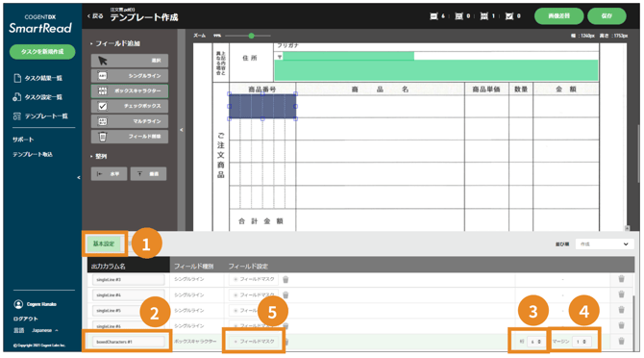Image resolution: width=644 pixels, height=358 pixels.
Task: Click the フィールド削除 trash tool
Action: (130, 137)
